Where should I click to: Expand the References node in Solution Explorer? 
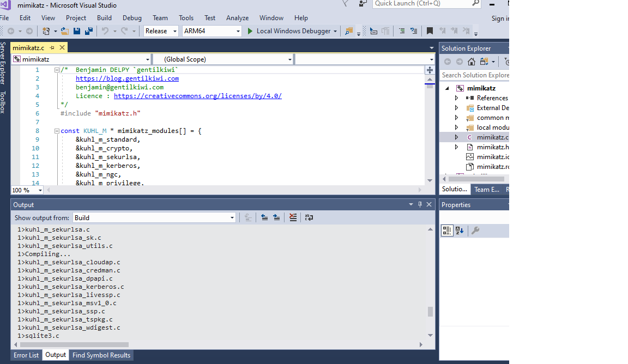point(457,98)
